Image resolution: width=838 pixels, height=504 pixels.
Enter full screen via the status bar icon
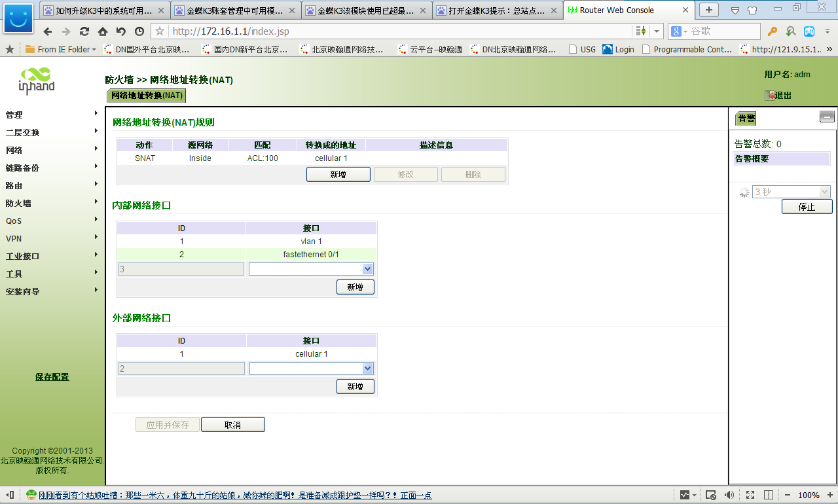(x=750, y=495)
